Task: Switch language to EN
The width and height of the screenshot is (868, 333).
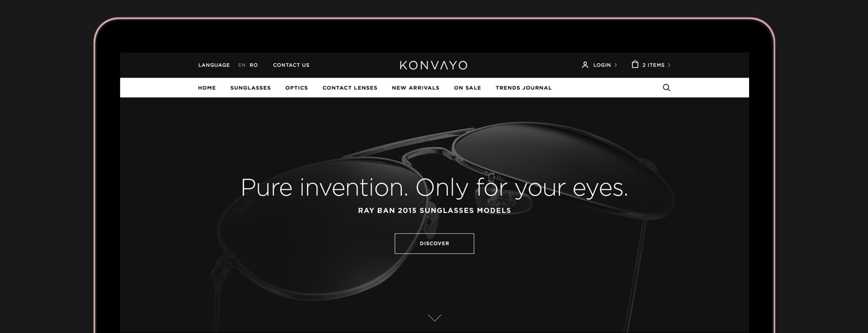Action: [x=242, y=65]
